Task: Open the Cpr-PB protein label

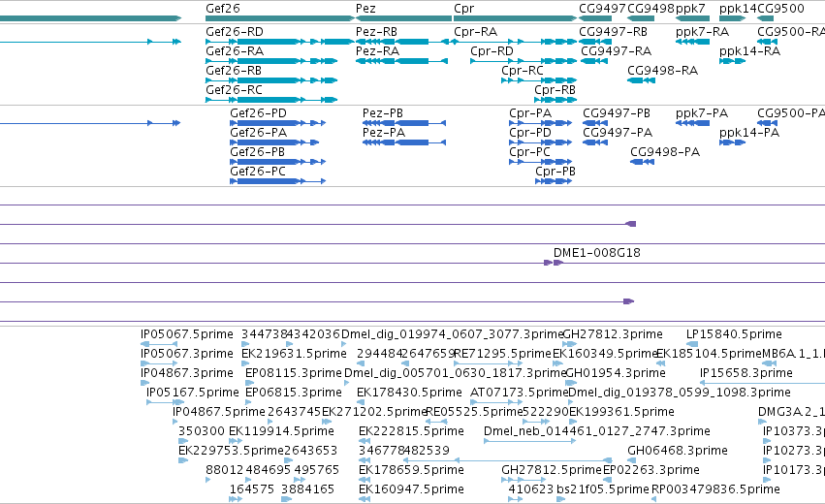Action: pos(555,172)
